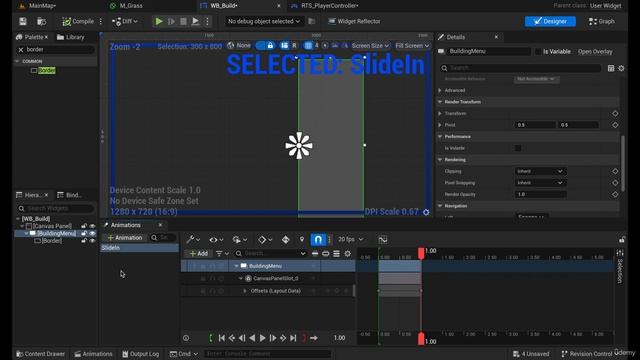This screenshot has height=360, width=640.
Task: Add keyframe for Render Opacity diamond
Action: (x=615, y=194)
